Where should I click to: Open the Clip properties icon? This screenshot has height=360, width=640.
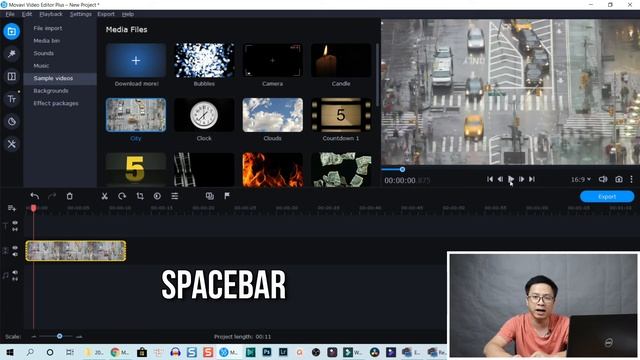click(175, 196)
